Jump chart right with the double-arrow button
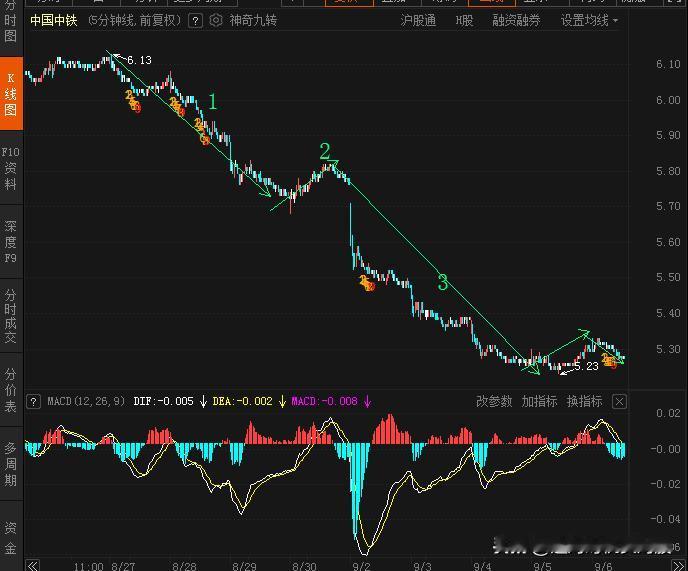 tap(678, 565)
